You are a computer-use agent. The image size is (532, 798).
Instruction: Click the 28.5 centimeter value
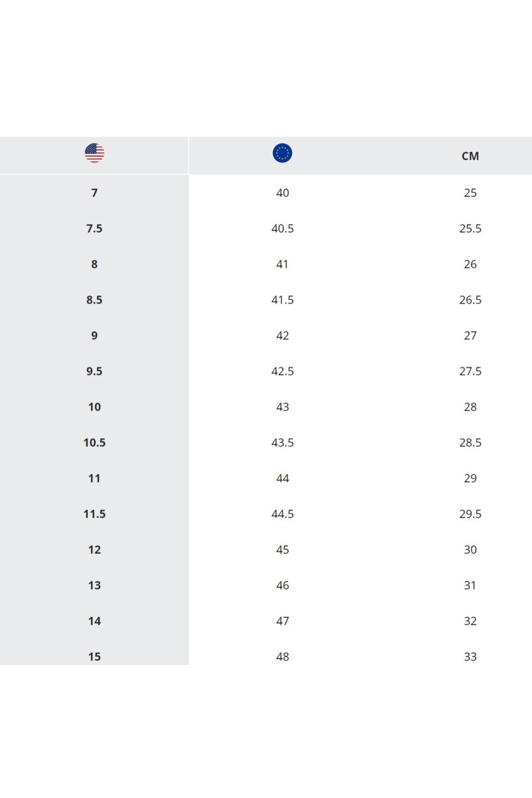[x=470, y=442]
